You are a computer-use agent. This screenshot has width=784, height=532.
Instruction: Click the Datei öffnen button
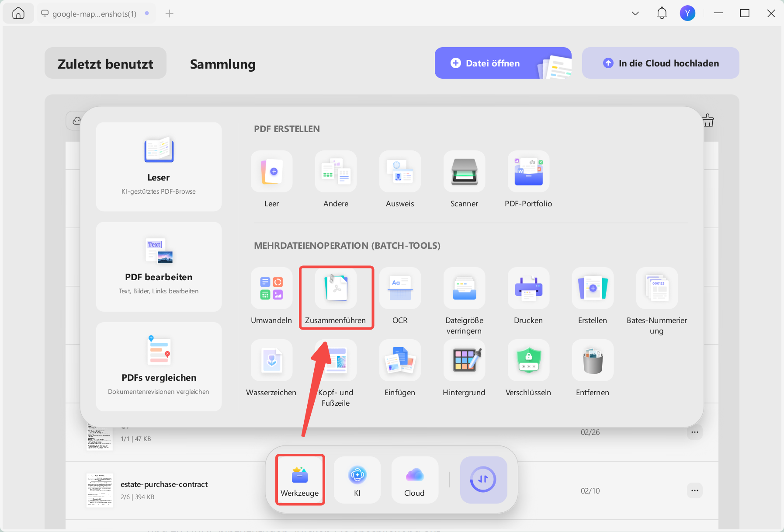(503, 63)
